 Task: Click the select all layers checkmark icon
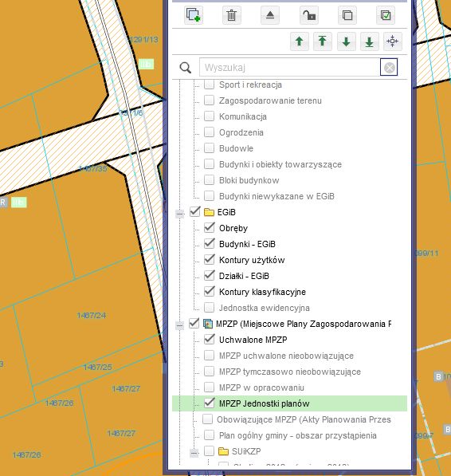386,15
